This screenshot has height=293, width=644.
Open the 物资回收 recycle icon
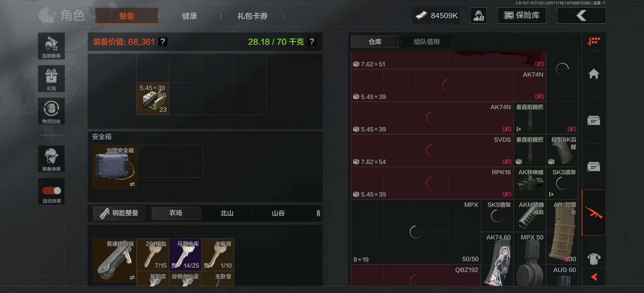51,111
